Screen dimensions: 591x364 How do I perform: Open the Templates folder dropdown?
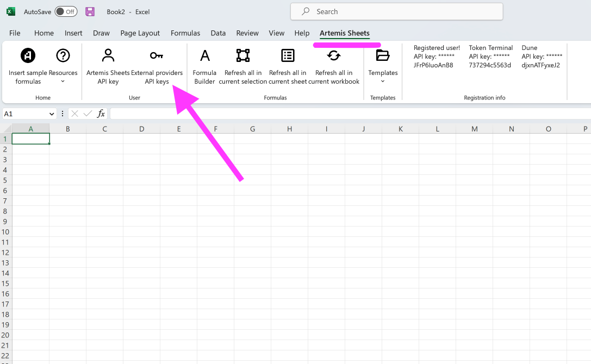coord(383,66)
